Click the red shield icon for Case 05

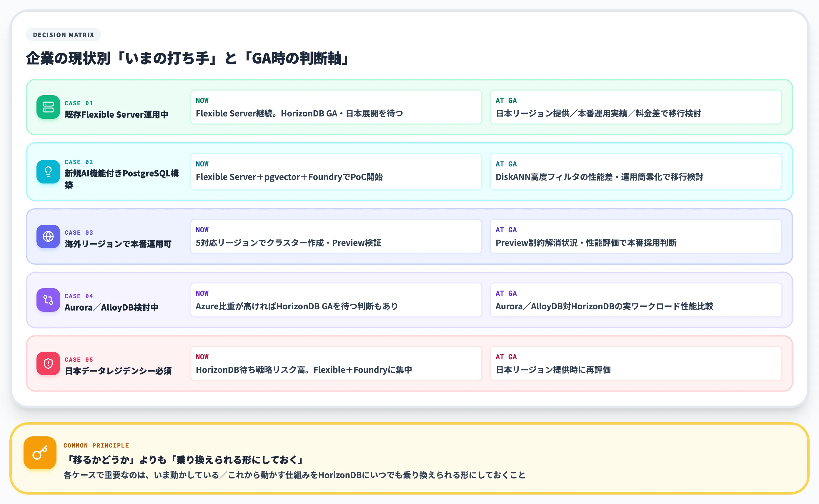coord(48,363)
